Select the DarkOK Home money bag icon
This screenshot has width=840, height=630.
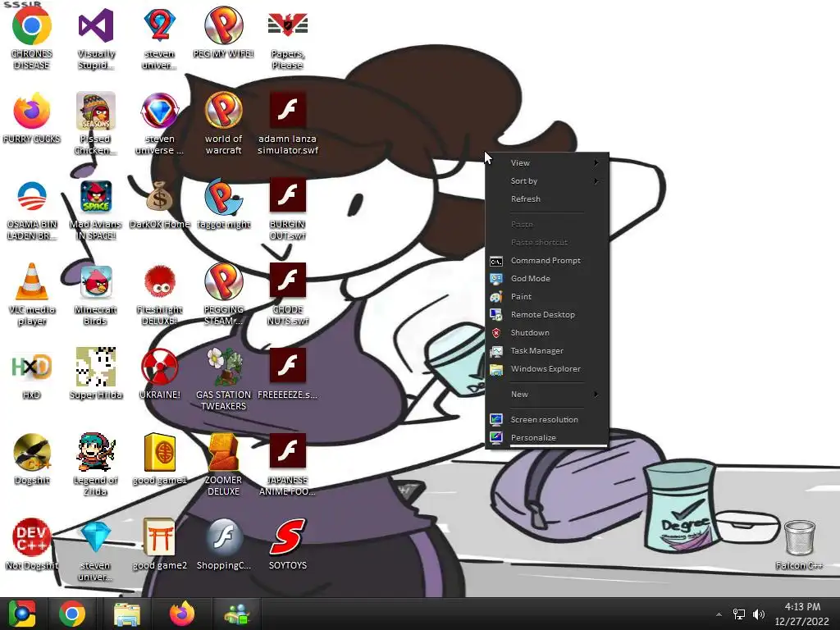coord(160,197)
